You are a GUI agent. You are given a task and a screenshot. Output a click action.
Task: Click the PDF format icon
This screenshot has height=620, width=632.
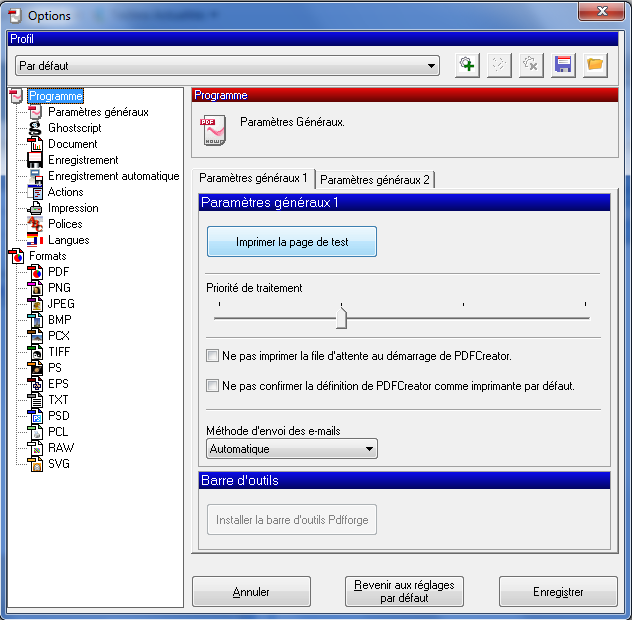tap(35, 272)
